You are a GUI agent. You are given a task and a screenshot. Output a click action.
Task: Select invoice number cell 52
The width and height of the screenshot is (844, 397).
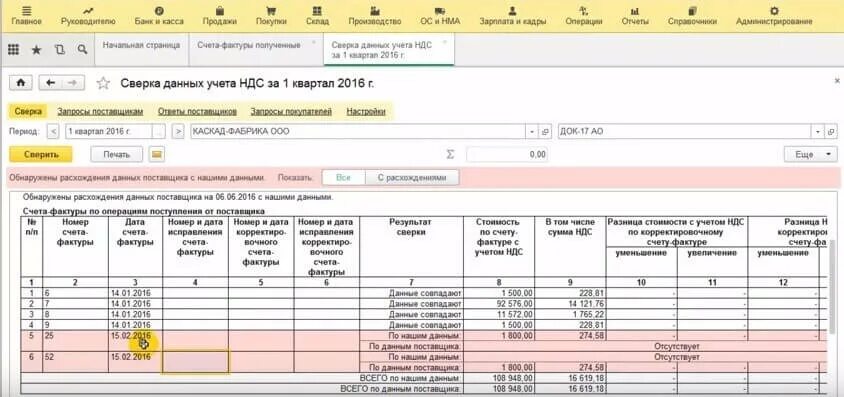pos(75,362)
